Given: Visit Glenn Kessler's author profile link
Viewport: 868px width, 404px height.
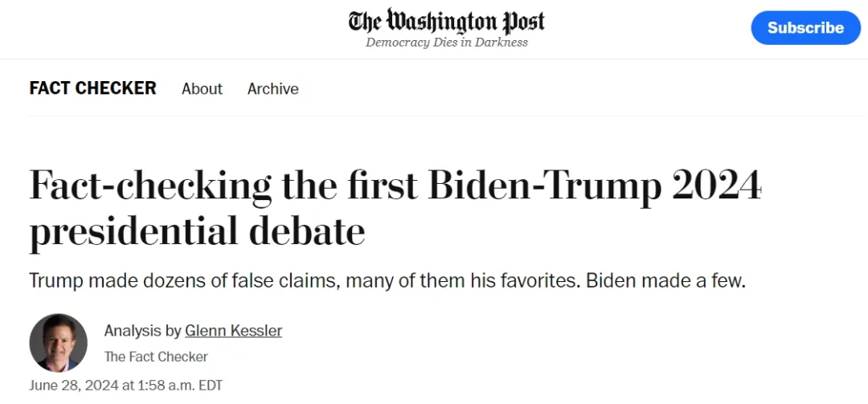Looking at the screenshot, I should [x=234, y=331].
